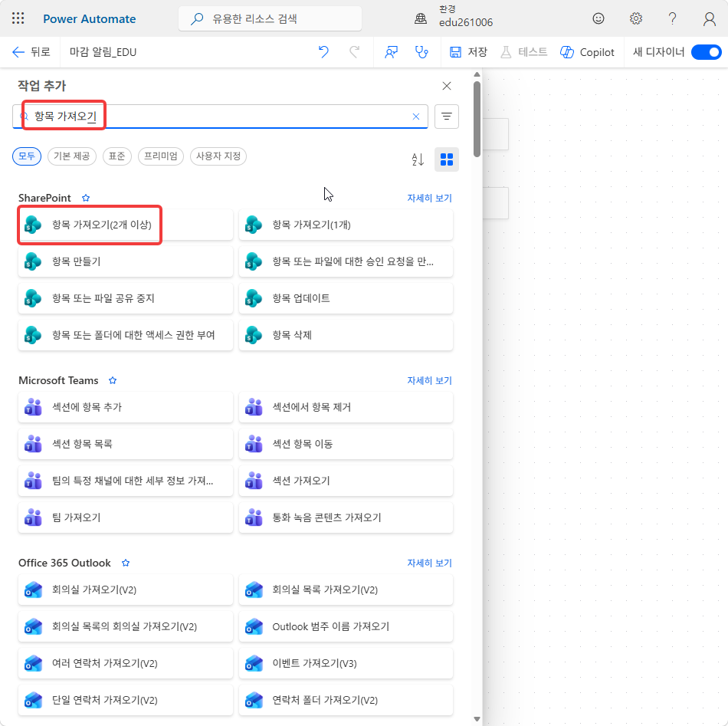Save the flow with 저장
The width and height of the screenshot is (728, 726).
coord(468,52)
